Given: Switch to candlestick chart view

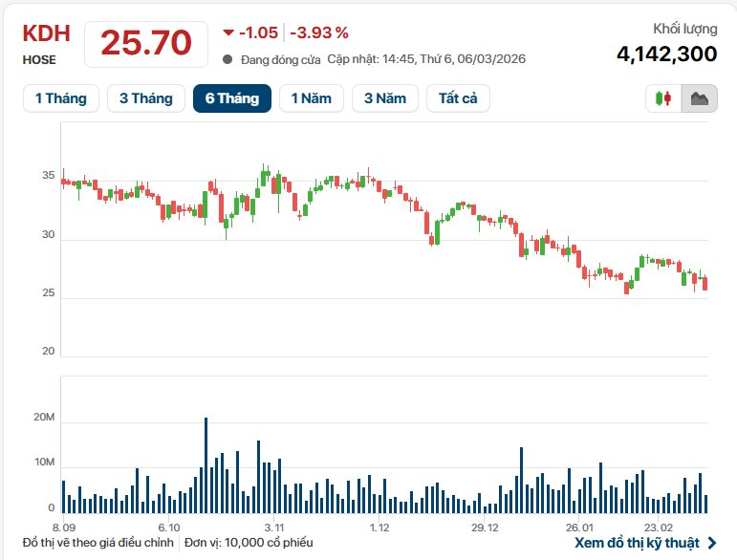Looking at the screenshot, I should point(663,98).
